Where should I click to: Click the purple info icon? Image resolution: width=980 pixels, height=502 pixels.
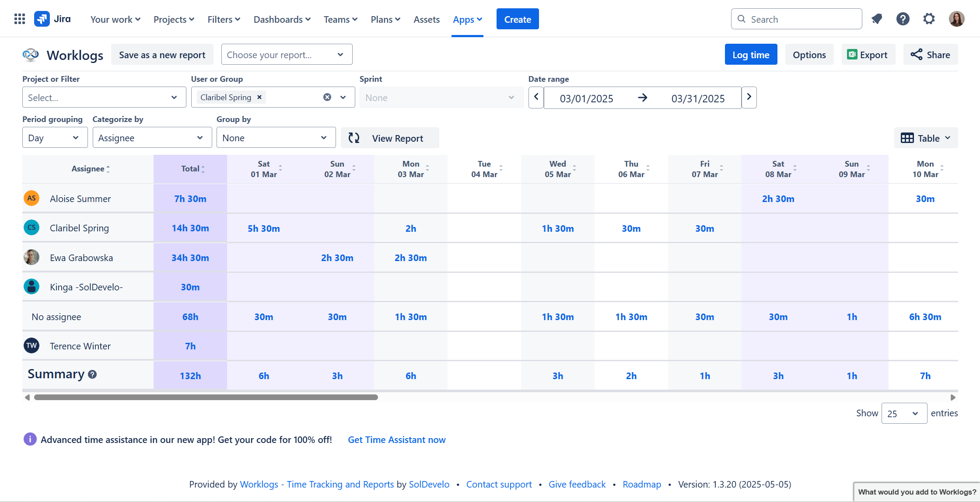[x=30, y=439]
